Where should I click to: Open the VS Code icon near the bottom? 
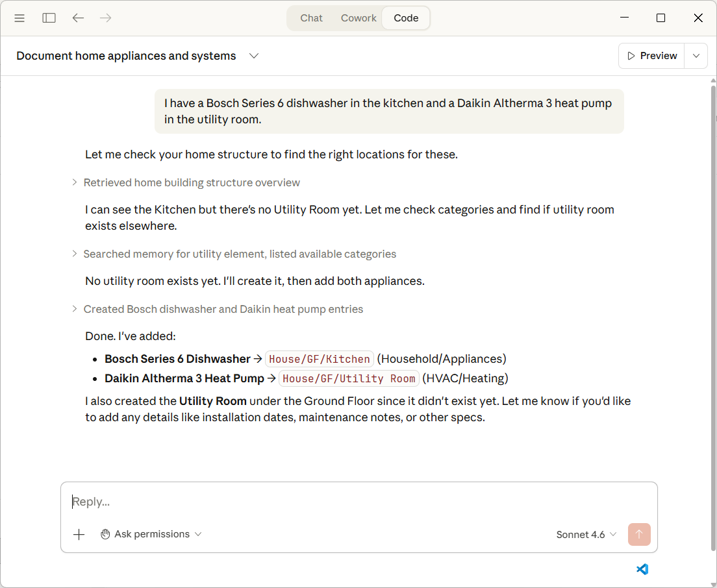[x=642, y=569]
